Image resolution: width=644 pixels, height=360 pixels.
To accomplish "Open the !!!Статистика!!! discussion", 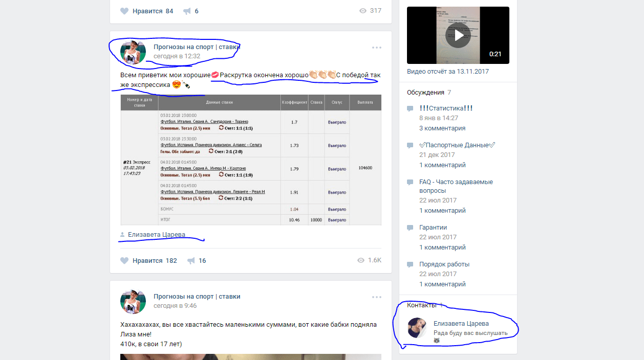I will coord(445,108).
